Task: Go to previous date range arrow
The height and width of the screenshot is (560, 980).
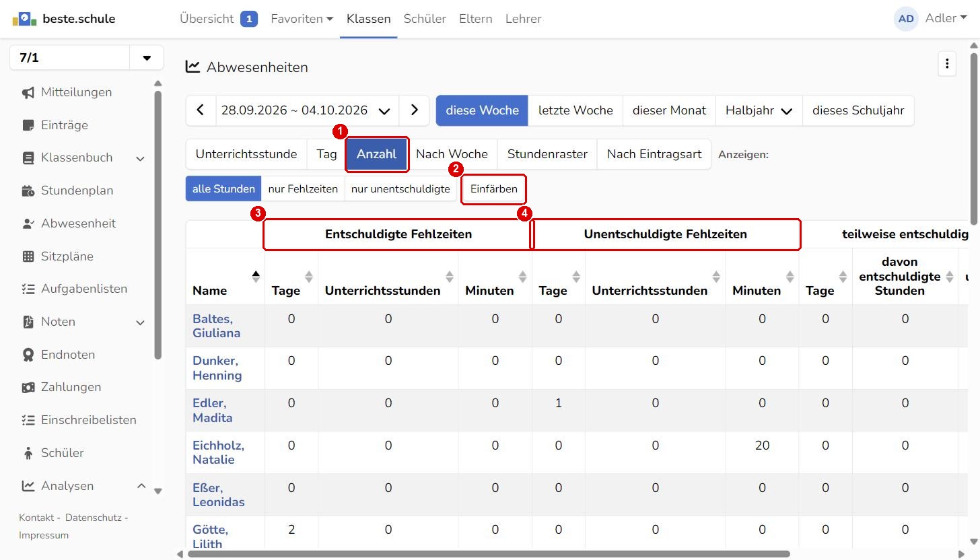Action: [x=201, y=110]
